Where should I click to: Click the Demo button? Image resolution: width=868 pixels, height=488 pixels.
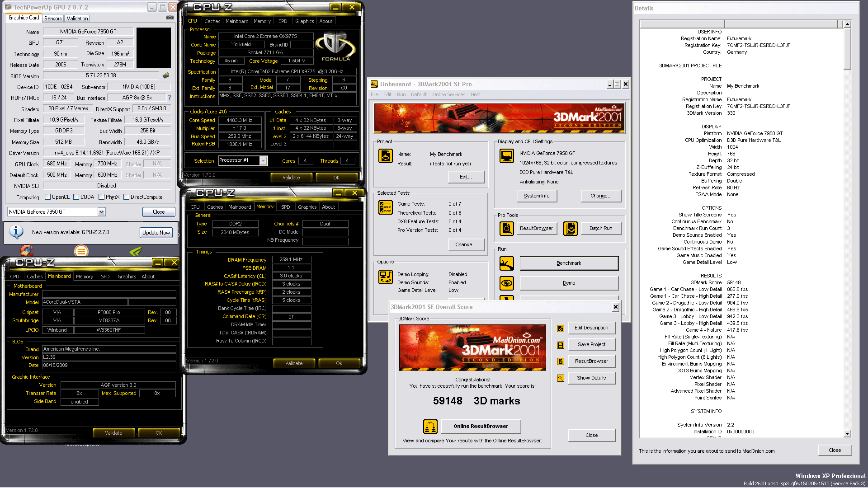(x=569, y=283)
